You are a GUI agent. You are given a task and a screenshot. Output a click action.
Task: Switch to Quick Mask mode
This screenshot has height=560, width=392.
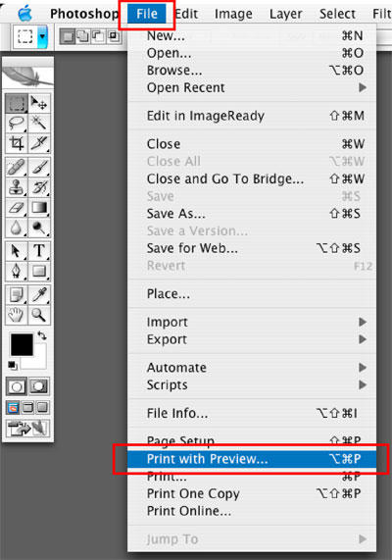(39, 386)
